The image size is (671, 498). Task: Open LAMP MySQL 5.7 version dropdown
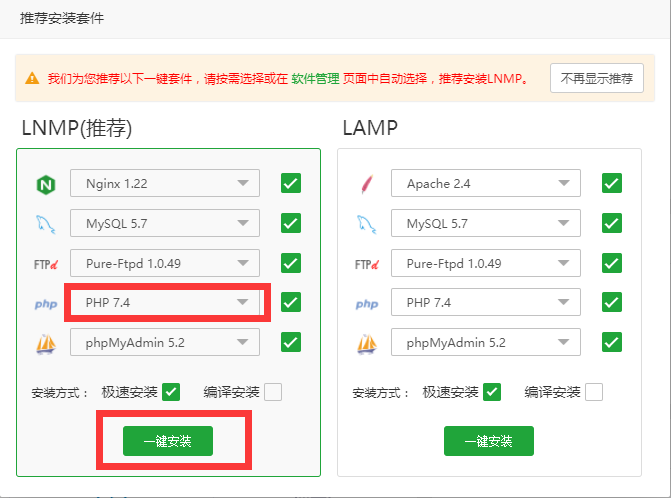[486, 223]
